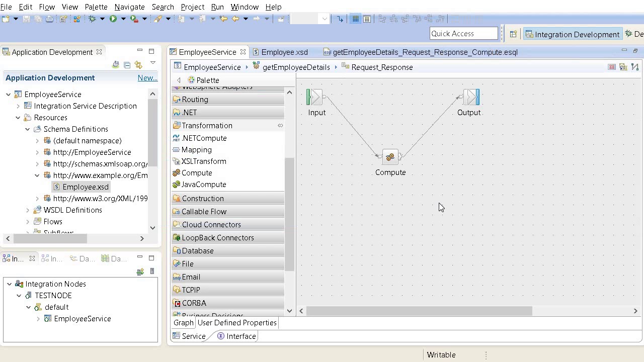Click the External Tools run icon

click(134, 19)
